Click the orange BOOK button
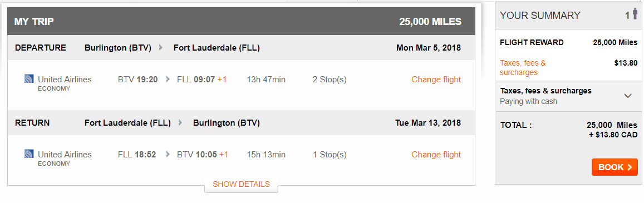This screenshot has width=644, height=203. [x=614, y=167]
